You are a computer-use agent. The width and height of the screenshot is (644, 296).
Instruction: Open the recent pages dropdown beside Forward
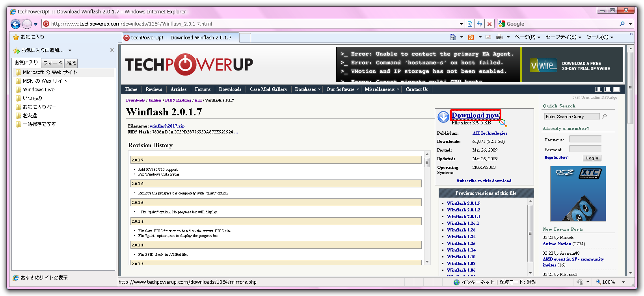36,24
